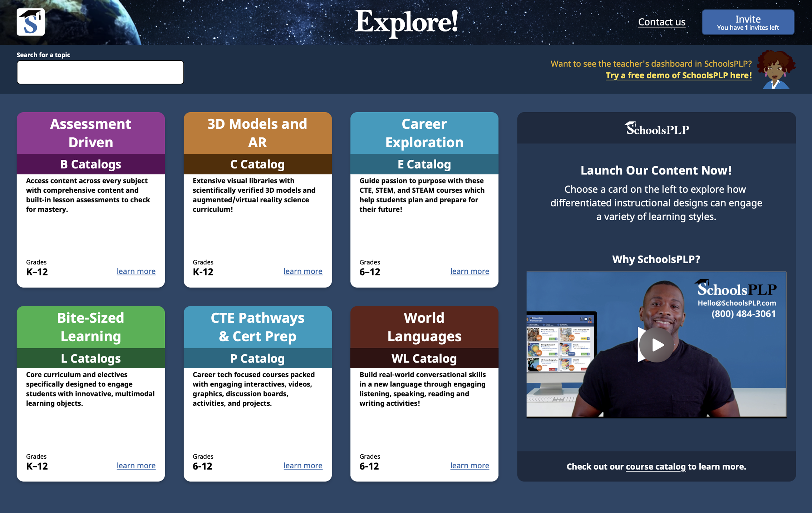Open learn more for World Languages card
This screenshot has width=812, height=513.
coord(469,465)
